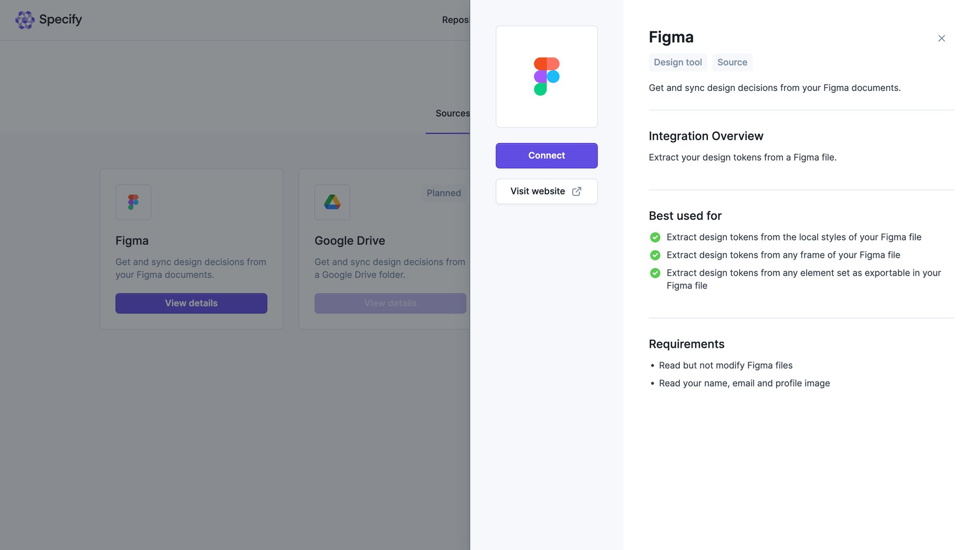980x550 pixels.
Task: Click the Specify logo icon
Action: [24, 19]
